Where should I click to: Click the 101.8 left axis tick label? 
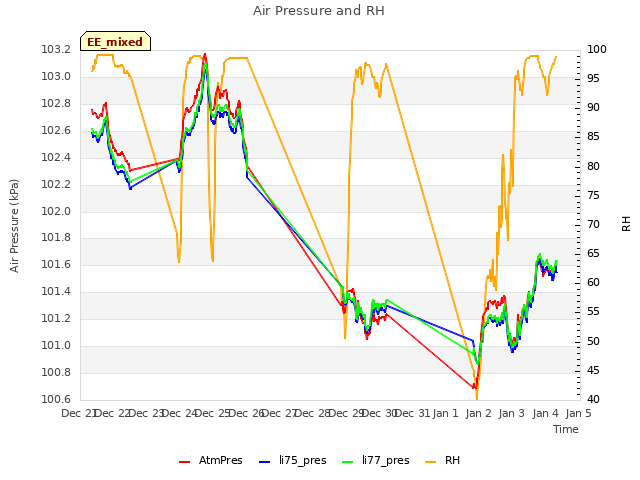click(56, 238)
